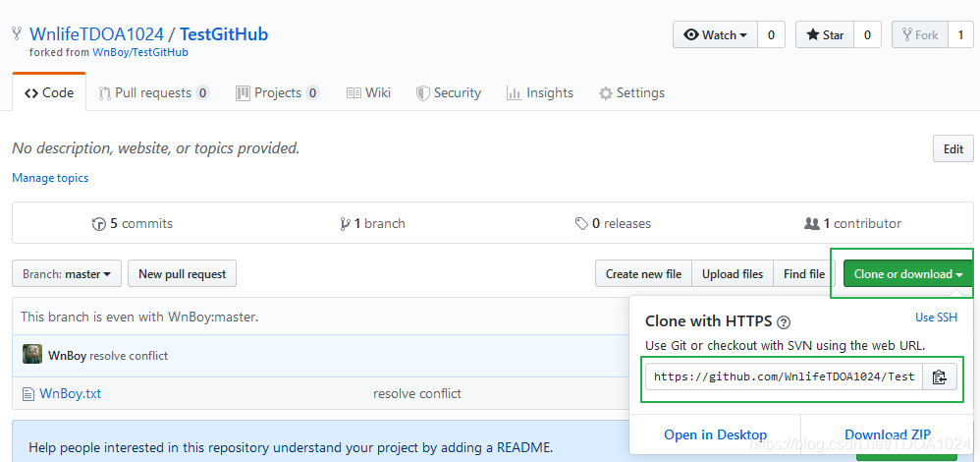Open the Pull requests tab

154,92
